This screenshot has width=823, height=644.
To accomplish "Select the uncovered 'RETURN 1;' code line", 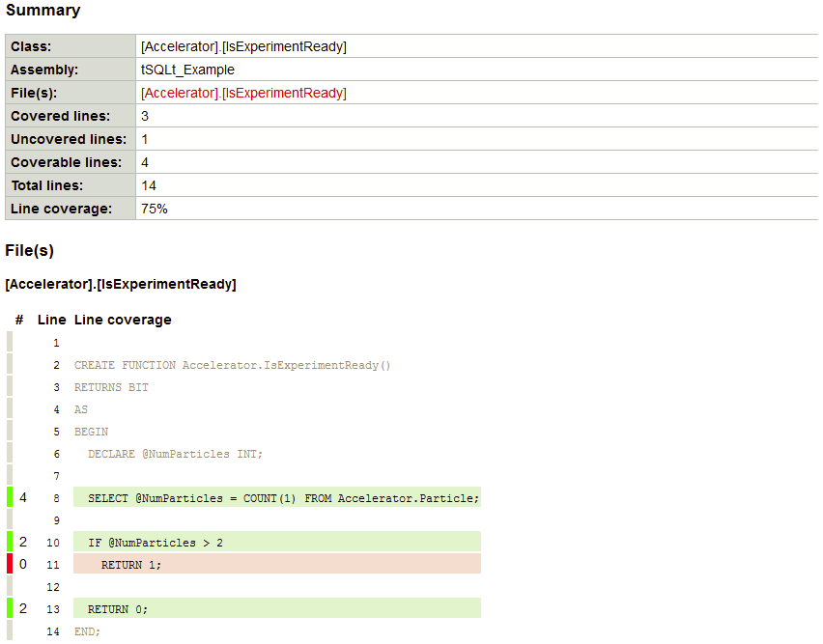I will pyautogui.click(x=131, y=565).
